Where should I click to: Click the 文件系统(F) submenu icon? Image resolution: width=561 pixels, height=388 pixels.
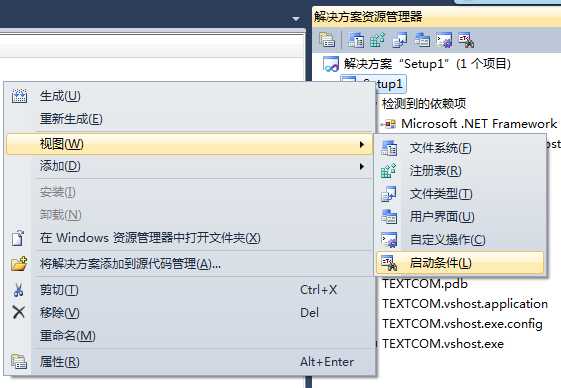tap(389, 148)
